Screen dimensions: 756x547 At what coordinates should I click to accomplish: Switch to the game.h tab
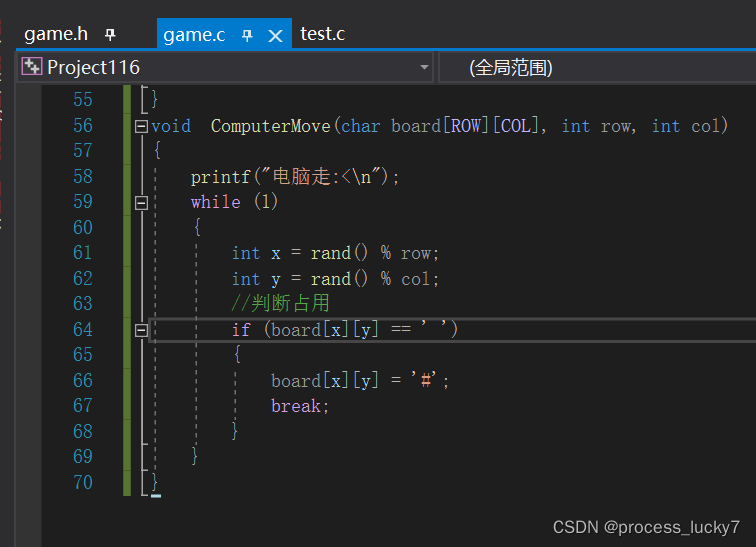[x=56, y=34]
